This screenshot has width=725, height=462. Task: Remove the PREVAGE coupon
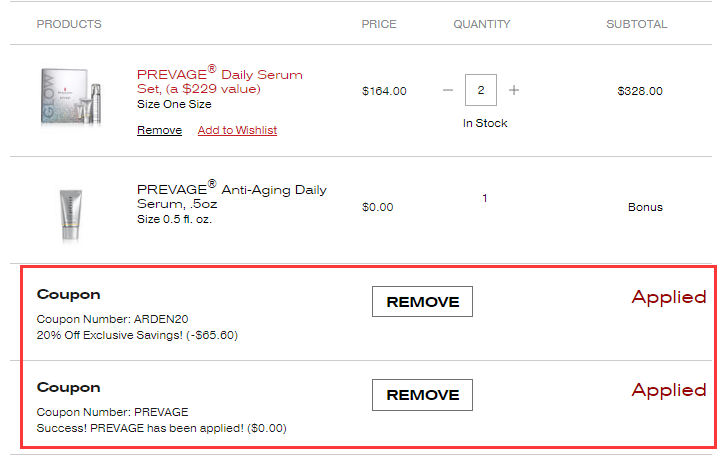pyautogui.click(x=422, y=395)
